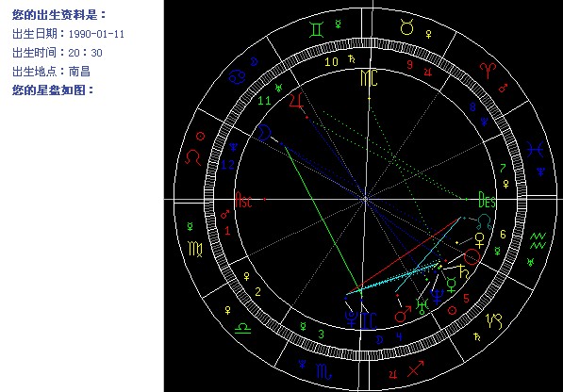
Task: Select the green Libra zodiac symbol
Action: pyautogui.click(x=242, y=327)
